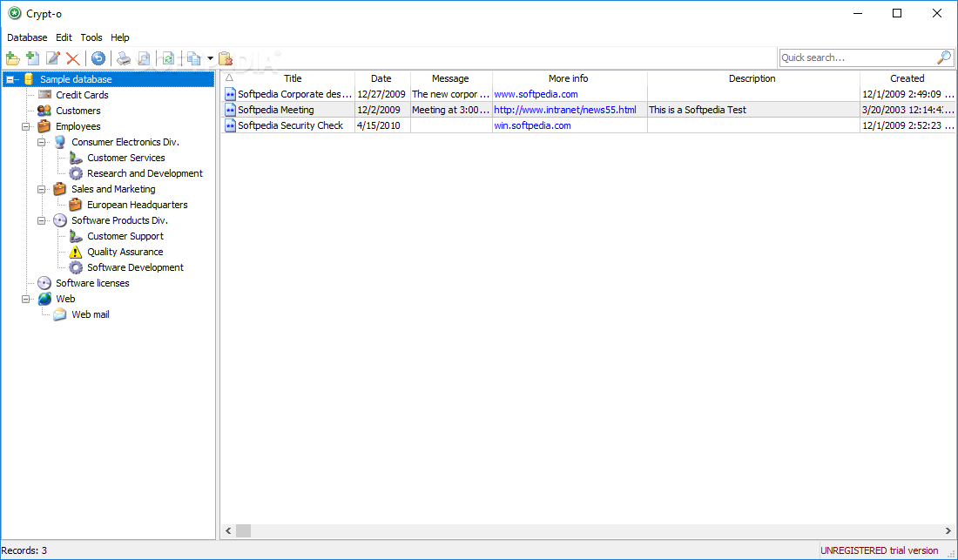Sort by the Message column header
The width and height of the screenshot is (958, 560).
450,78
